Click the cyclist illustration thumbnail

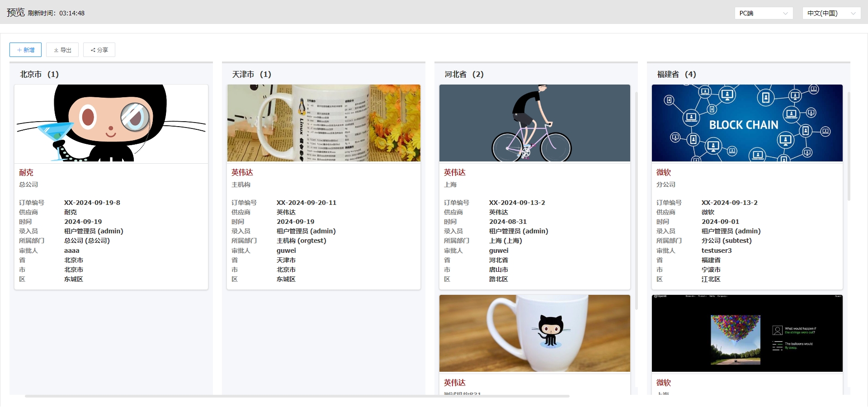(534, 123)
